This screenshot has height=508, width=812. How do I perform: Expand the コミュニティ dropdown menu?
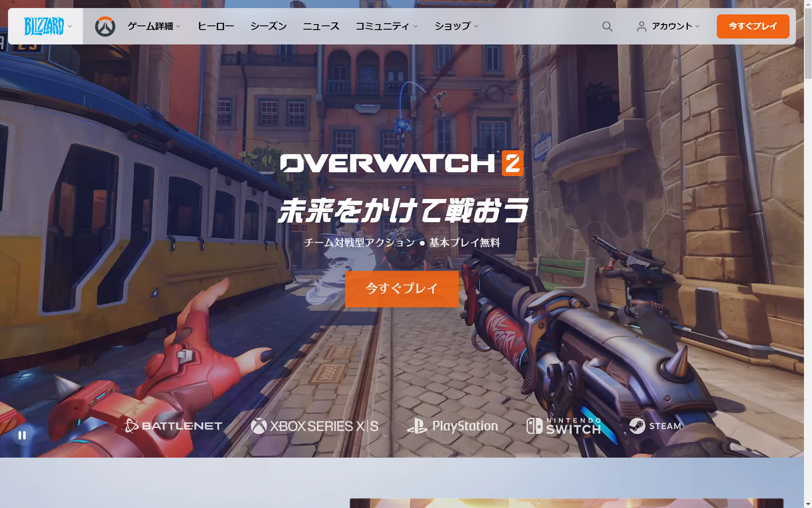[386, 26]
